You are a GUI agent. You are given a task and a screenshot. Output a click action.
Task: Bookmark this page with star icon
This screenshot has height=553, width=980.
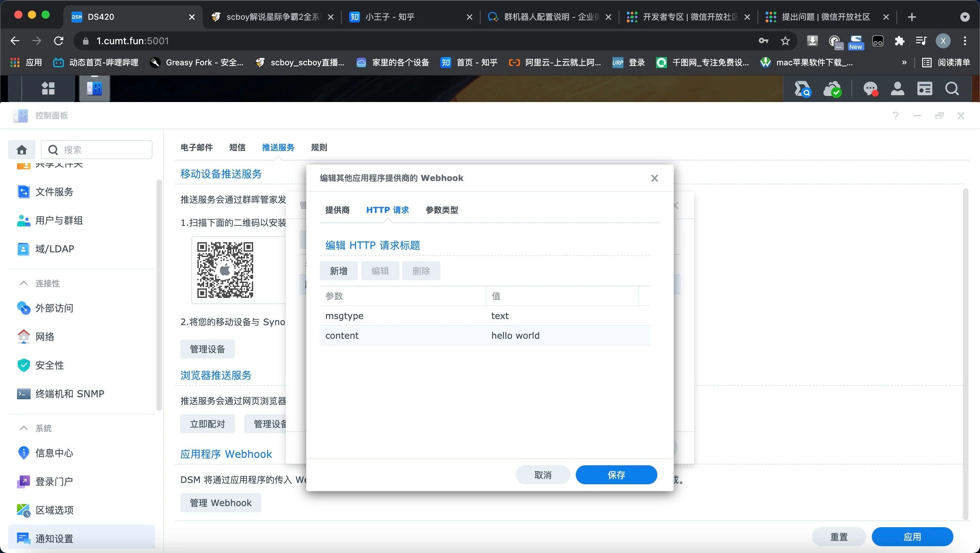pos(785,41)
